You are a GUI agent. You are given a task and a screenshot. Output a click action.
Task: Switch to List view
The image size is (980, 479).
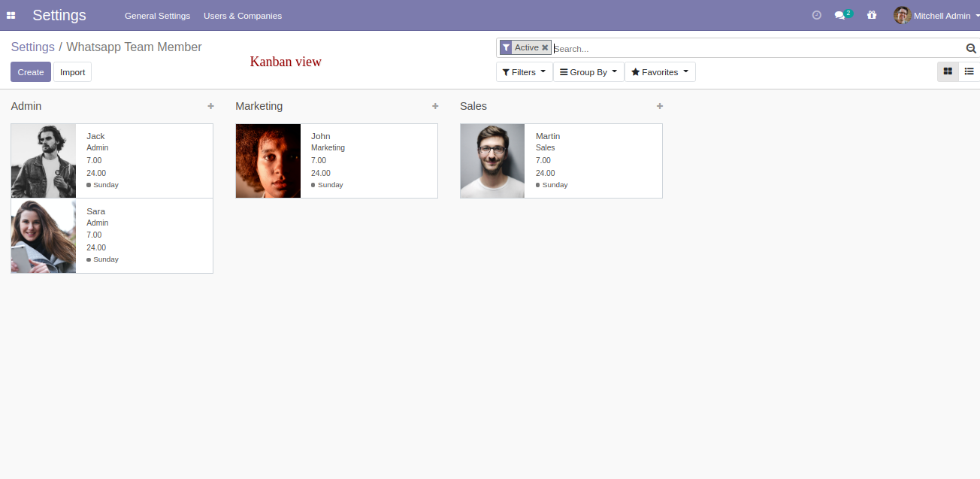click(x=969, y=71)
